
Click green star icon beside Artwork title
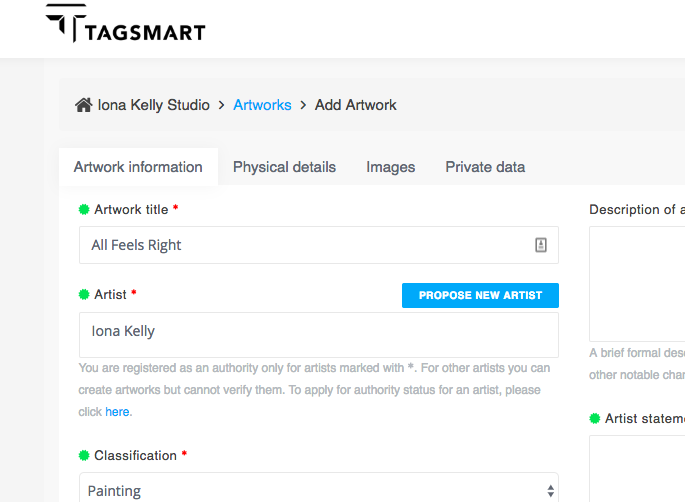(x=84, y=209)
